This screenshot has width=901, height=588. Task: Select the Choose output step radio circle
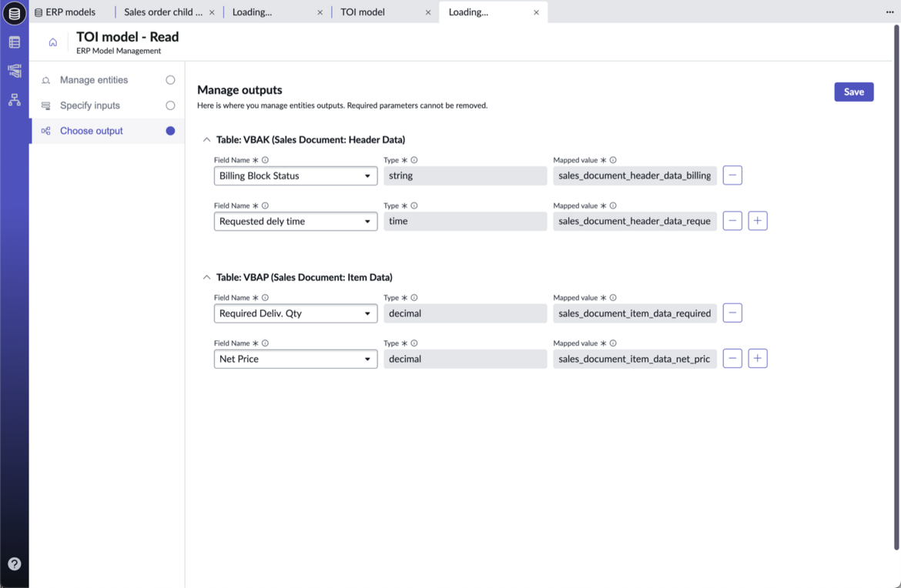click(170, 130)
